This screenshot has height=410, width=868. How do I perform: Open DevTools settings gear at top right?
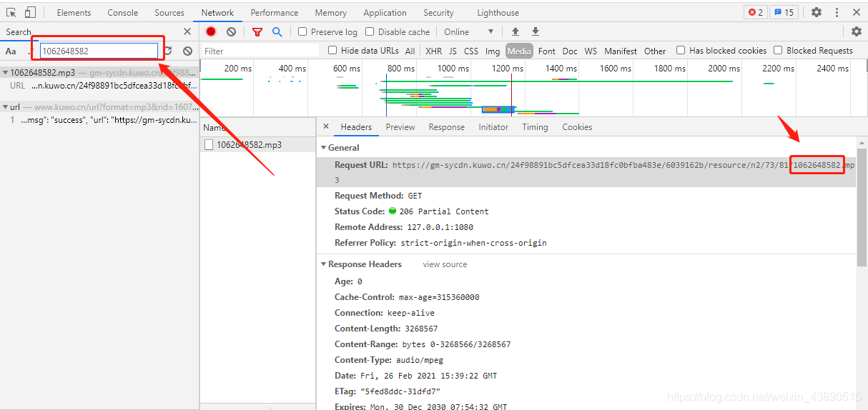pos(816,12)
